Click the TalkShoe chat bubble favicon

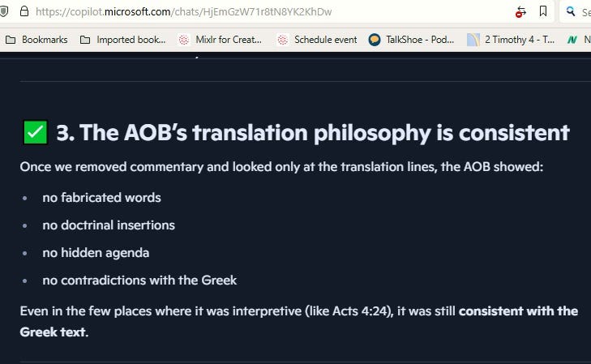(375, 40)
